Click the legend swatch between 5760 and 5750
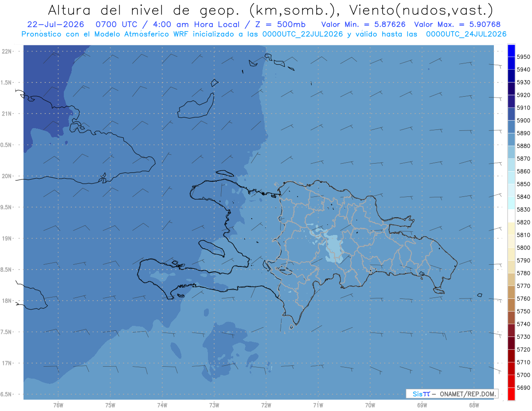 point(511,305)
